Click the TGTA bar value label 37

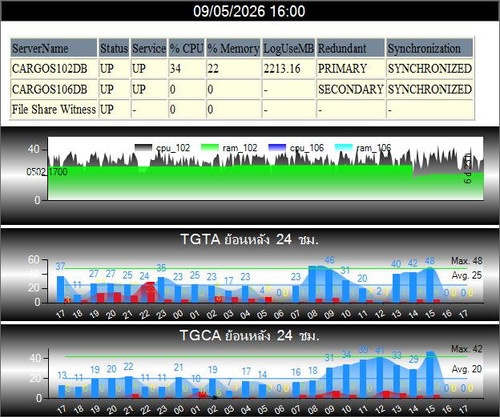[60, 266]
